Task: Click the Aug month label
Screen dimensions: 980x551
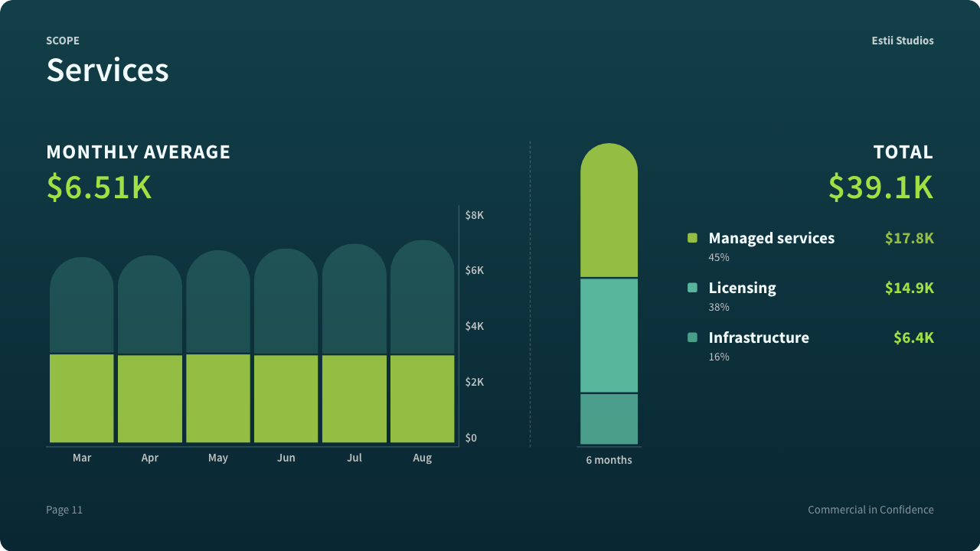Action: [x=423, y=458]
